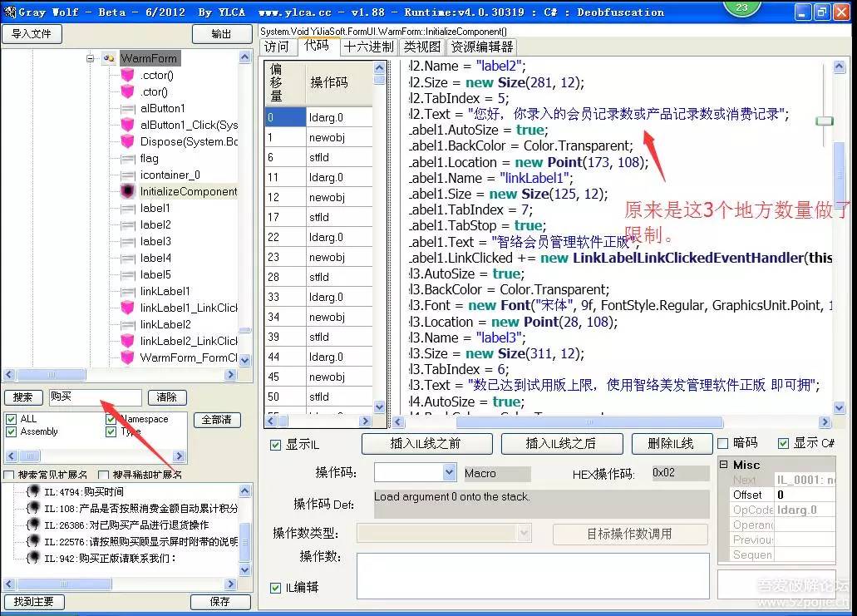
Task: Collapse the WarmForm tree node
Action: pyautogui.click(x=90, y=58)
